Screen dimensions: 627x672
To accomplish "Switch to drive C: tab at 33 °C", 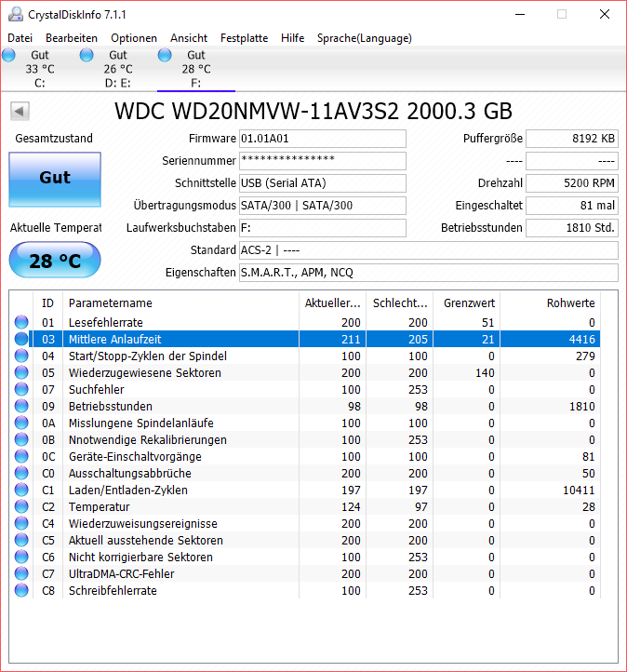I will coord(39,69).
